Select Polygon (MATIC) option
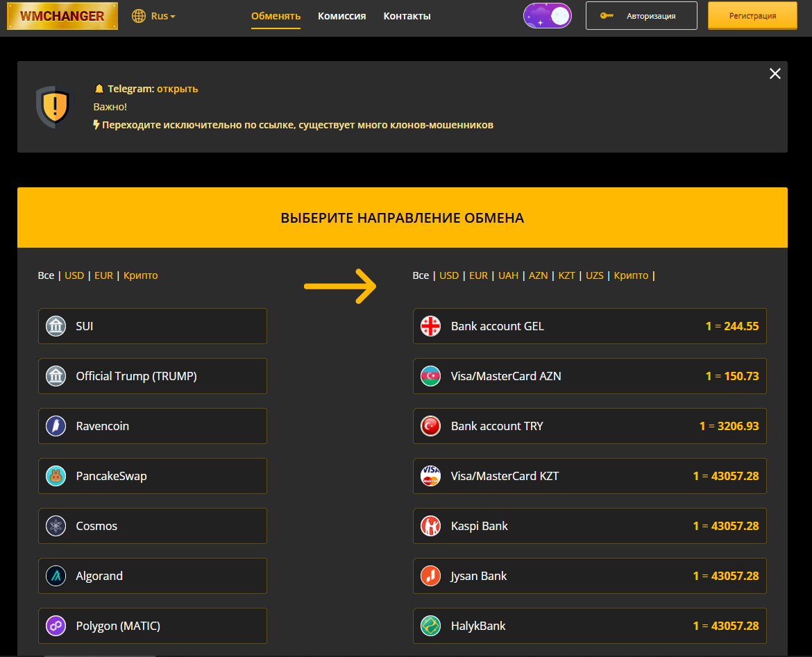The height and width of the screenshot is (657, 812). pos(152,626)
